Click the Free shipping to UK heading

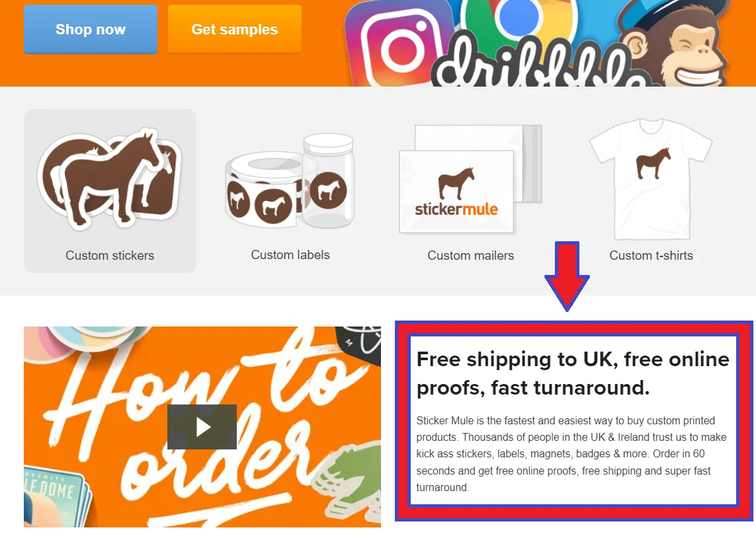tap(573, 373)
